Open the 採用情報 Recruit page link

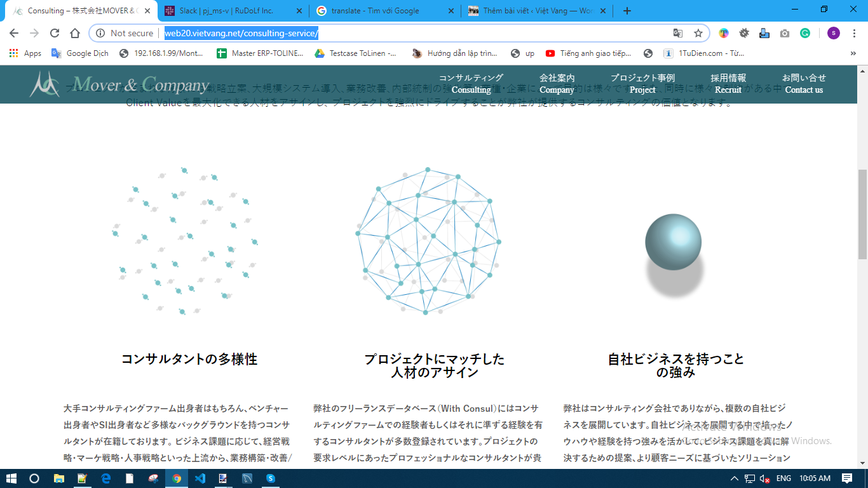[x=729, y=83]
